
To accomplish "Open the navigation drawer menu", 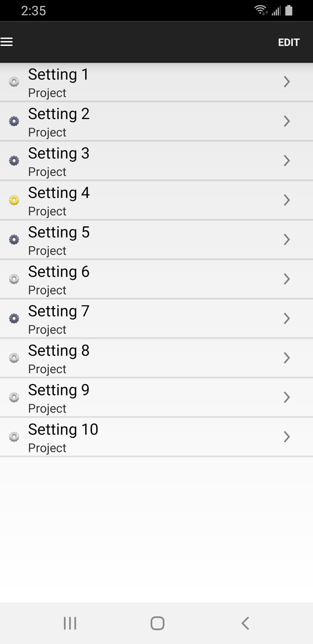I will [x=7, y=41].
